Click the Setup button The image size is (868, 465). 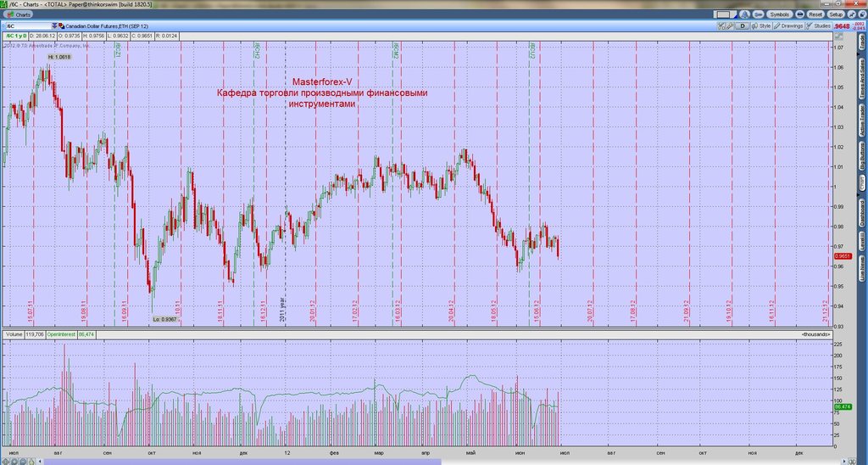pyautogui.click(x=836, y=14)
